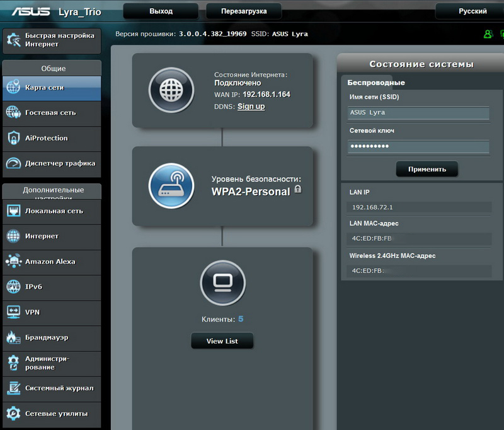Open Быстрая настройка Интернет wizard
Image resolution: width=504 pixels, height=430 pixels.
51,40
